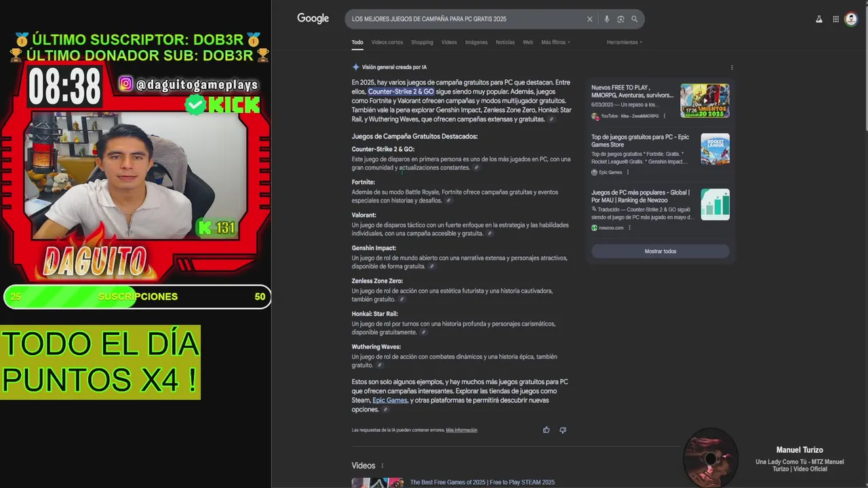
Task: Click the Valorant: heading
Action: coord(363,215)
